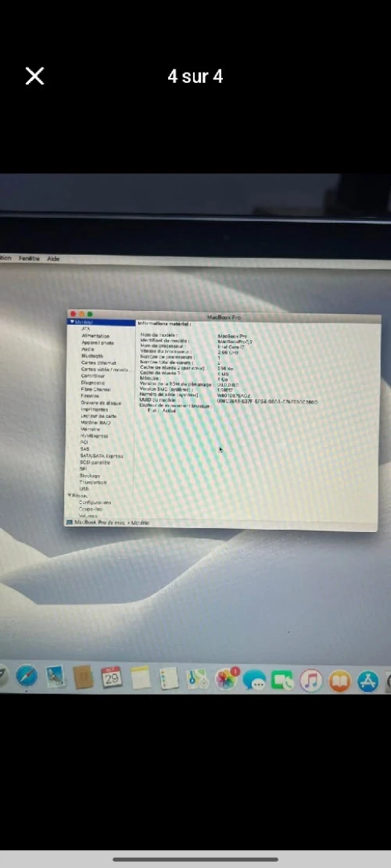Select Thunderbolt in the sidebar
The width and height of the screenshot is (391, 868).
[x=93, y=482]
